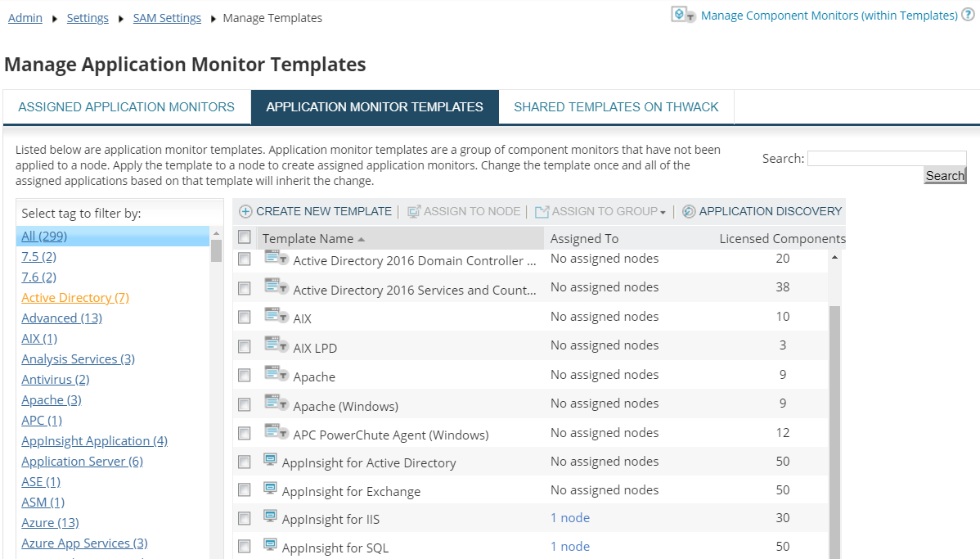Check the checkbox beside the AIX template

(244, 317)
